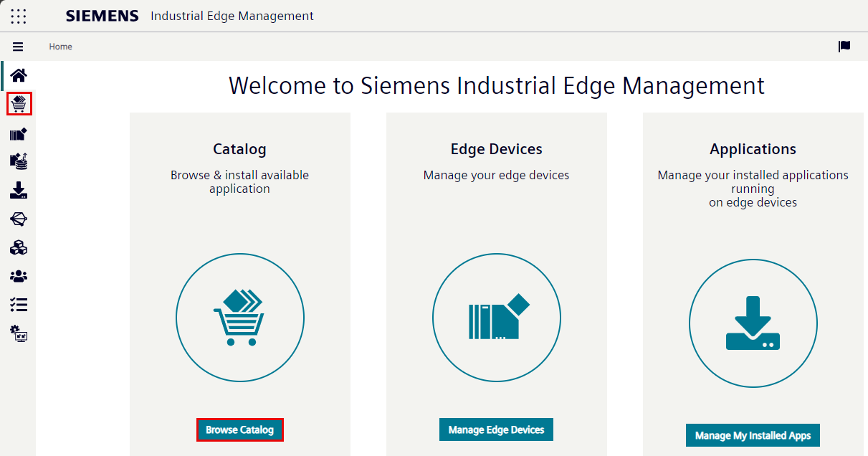Open the settings monitor sidebar icon
The width and height of the screenshot is (868, 456).
pyautogui.click(x=19, y=333)
